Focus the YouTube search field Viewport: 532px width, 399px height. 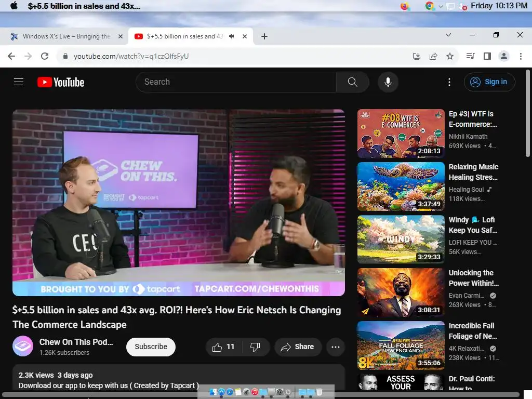pos(236,82)
